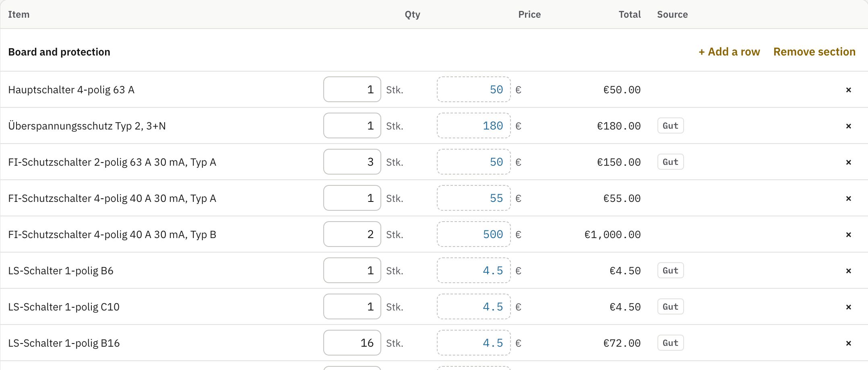Click the 'Price' column header

(529, 14)
